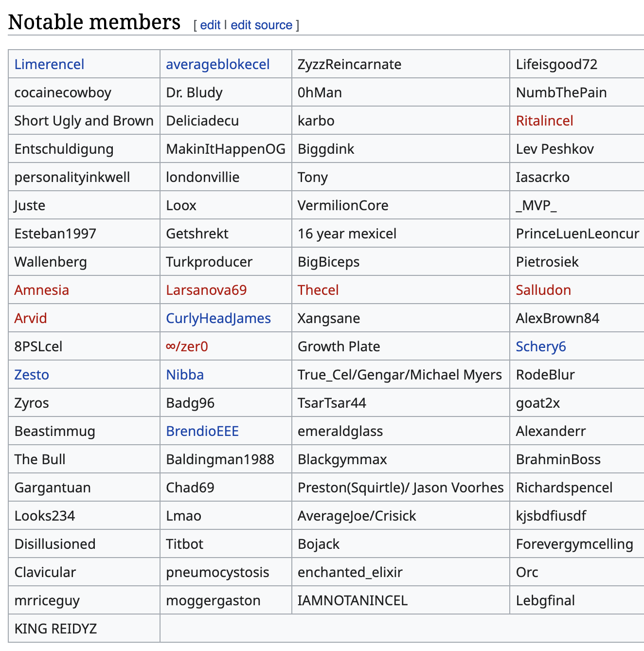Click the Lebgfinal table cell
The image size is (644, 651).
(x=545, y=600)
